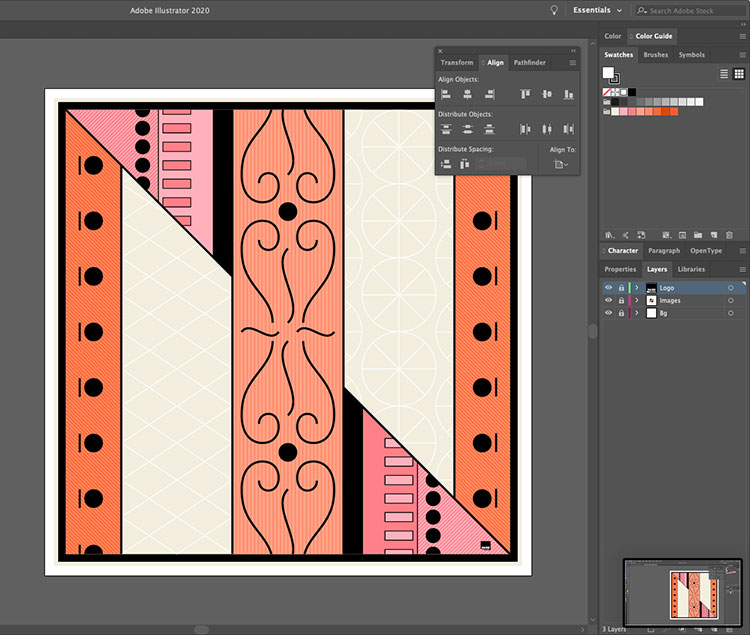Click Vertical Align Top icon
Image resolution: width=750 pixels, height=635 pixels.
pyautogui.click(x=525, y=94)
